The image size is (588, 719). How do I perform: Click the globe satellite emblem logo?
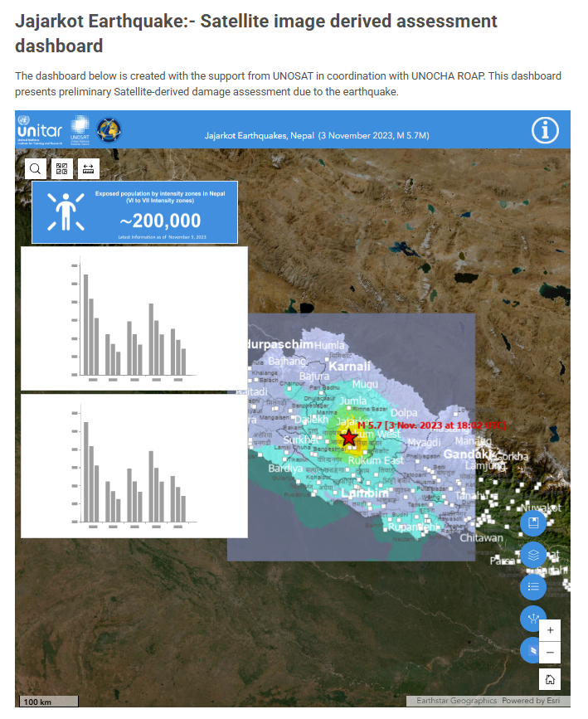pyautogui.click(x=109, y=130)
